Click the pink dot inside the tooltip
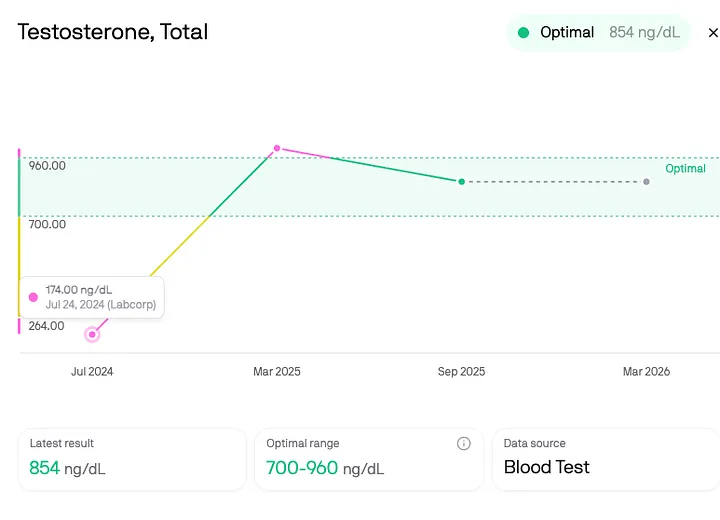The width and height of the screenshot is (720, 520). (x=34, y=297)
